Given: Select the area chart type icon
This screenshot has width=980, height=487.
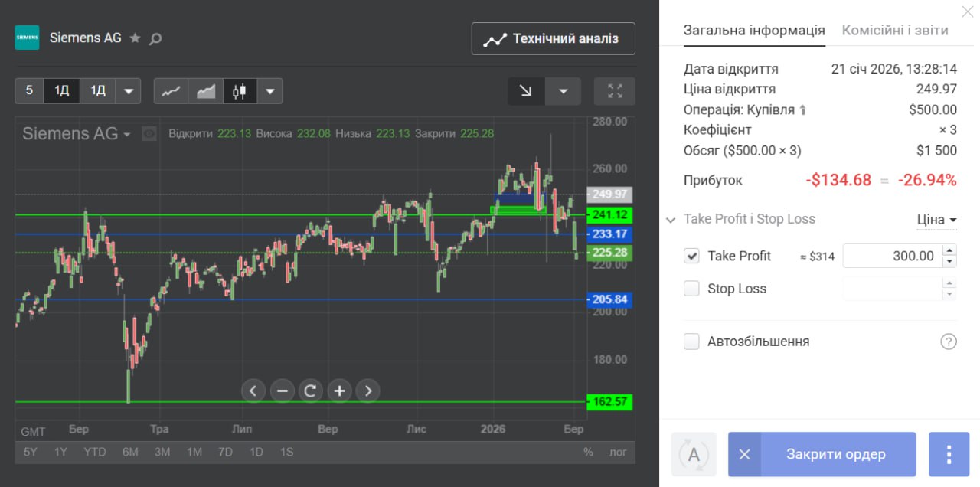Looking at the screenshot, I should tap(205, 91).
